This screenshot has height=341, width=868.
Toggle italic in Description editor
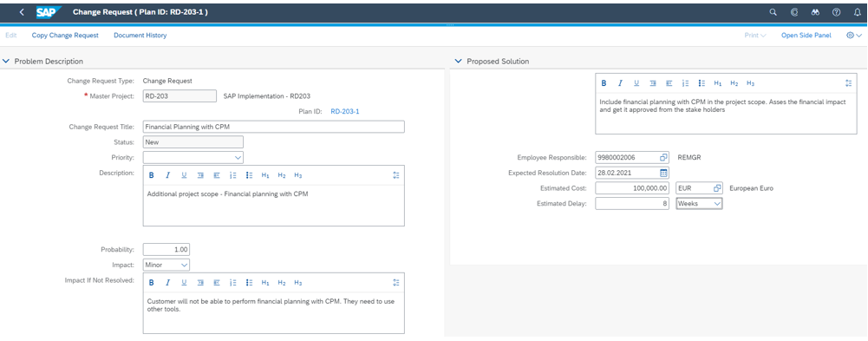(167, 175)
